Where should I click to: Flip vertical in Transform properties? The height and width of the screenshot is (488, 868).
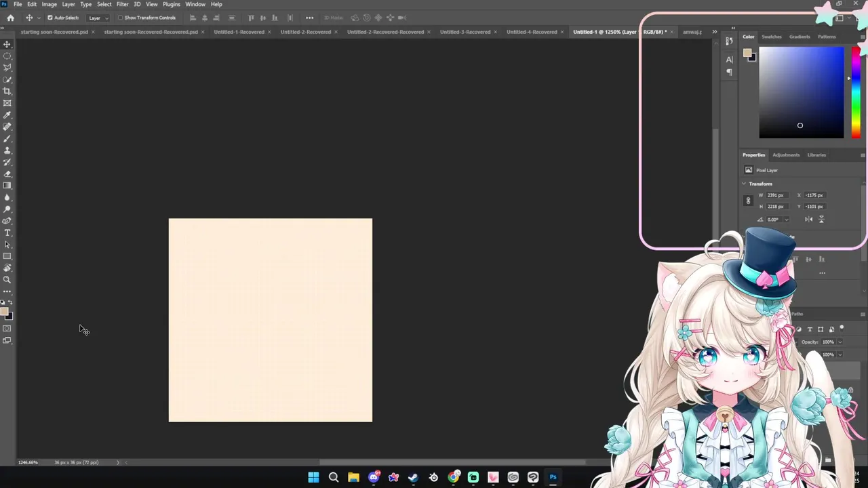821,219
